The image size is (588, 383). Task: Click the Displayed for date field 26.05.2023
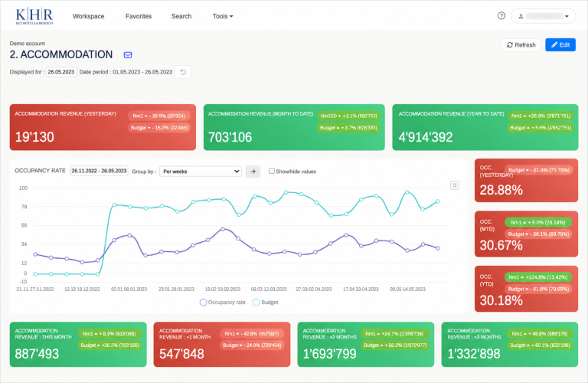click(61, 72)
